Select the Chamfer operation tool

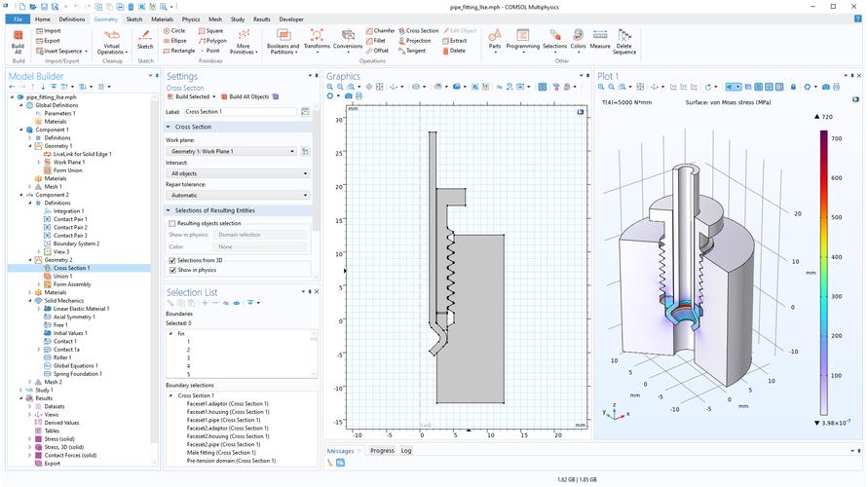[380, 30]
